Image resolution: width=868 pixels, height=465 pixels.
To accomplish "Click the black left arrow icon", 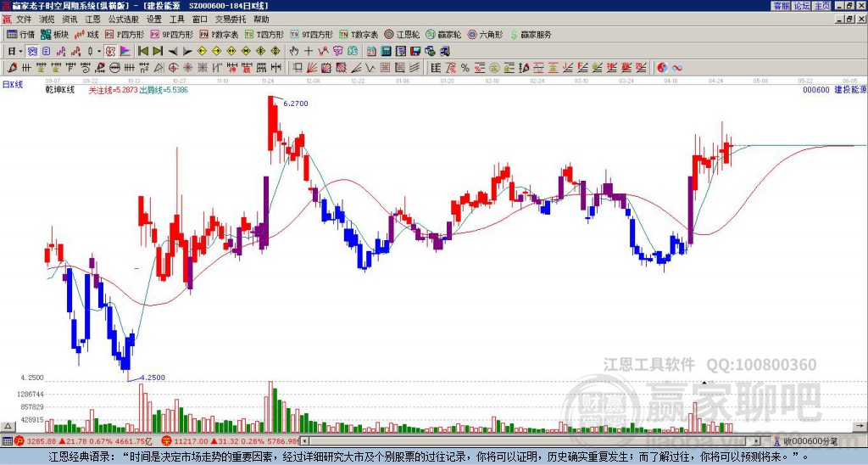I will (x=172, y=52).
